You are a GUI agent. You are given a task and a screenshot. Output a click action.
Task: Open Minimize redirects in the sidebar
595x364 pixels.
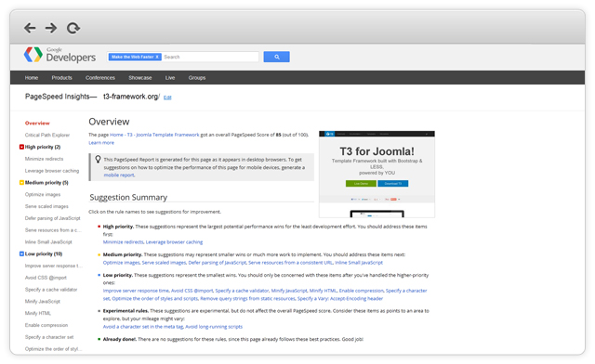[44, 159]
